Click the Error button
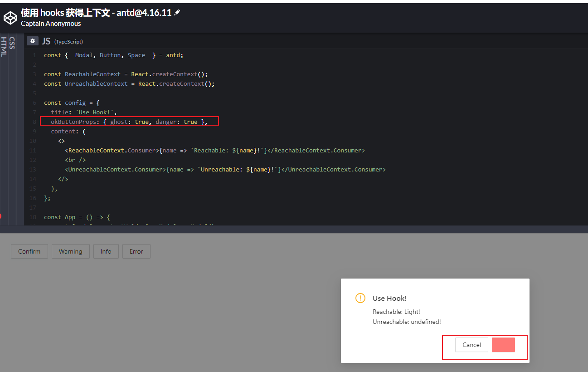The image size is (588, 372). tap(136, 251)
